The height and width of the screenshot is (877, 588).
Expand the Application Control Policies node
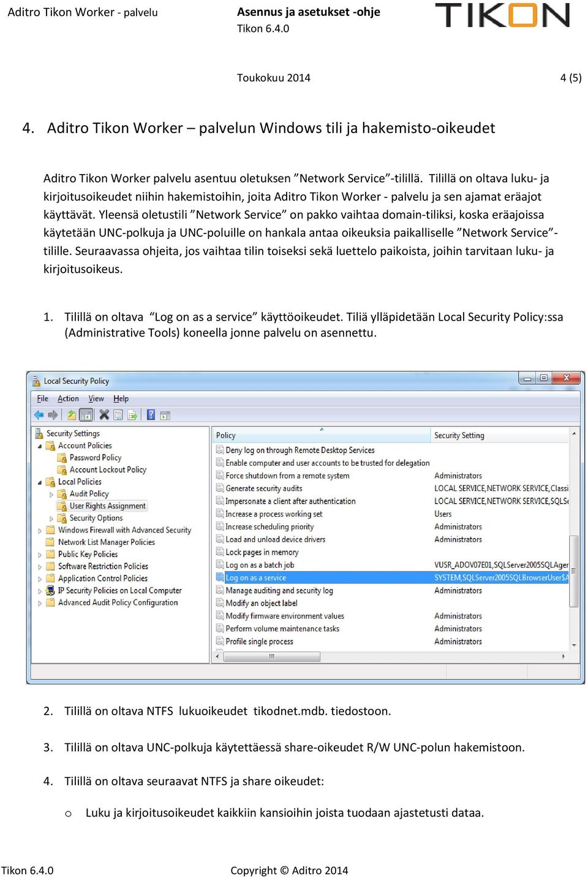(40, 579)
